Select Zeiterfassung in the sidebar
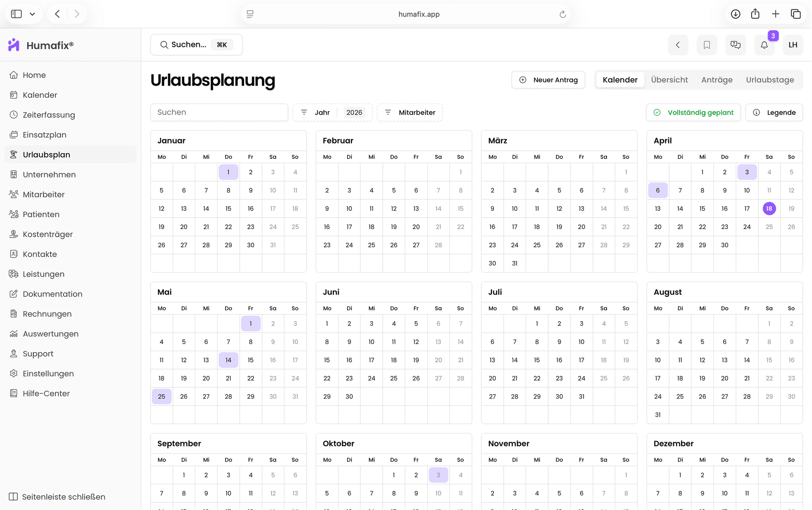The image size is (812, 510). 49,115
